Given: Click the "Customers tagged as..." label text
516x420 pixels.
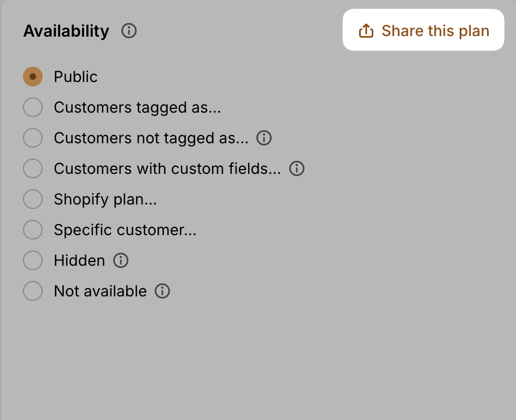Looking at the screenshot, I should [137, 108].
